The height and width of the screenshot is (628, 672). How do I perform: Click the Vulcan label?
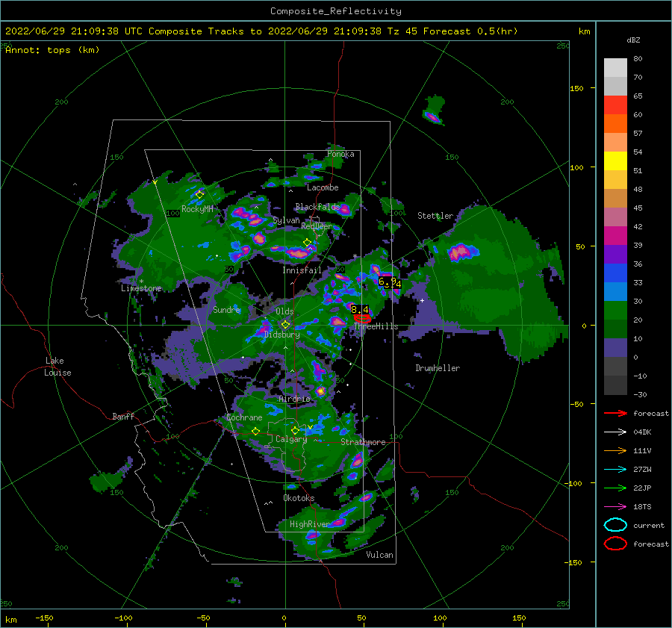pyautogui.click(x=380, y=555)
